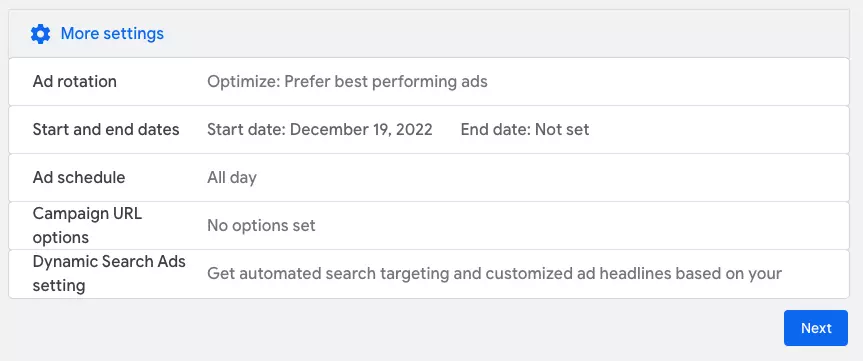Click the blue gear icon
Viewport: 863px width, 361px height.
40,34
